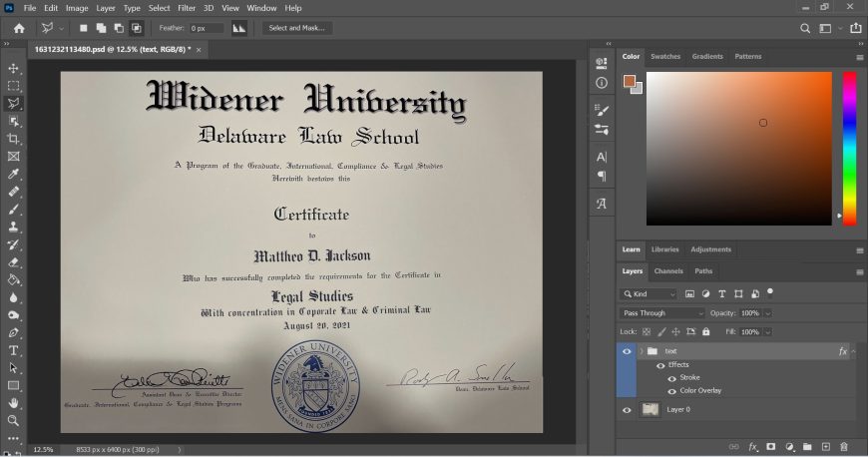Add layer mask button
Image resolution: width=868 pixels, height=457 pixels.
click(771, 446)
